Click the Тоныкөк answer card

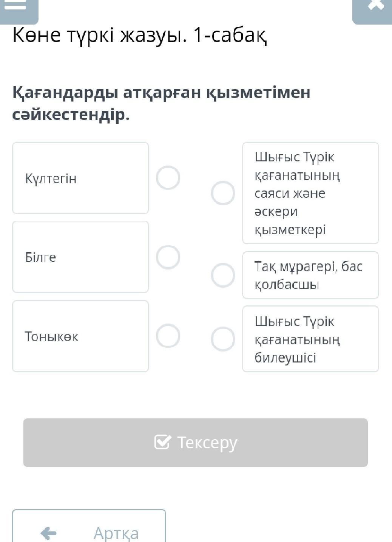click(80, 336)
